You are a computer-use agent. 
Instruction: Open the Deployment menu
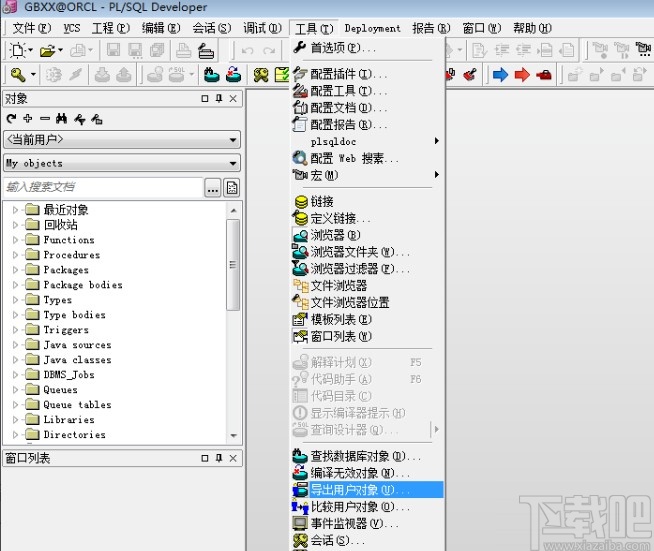372,28
